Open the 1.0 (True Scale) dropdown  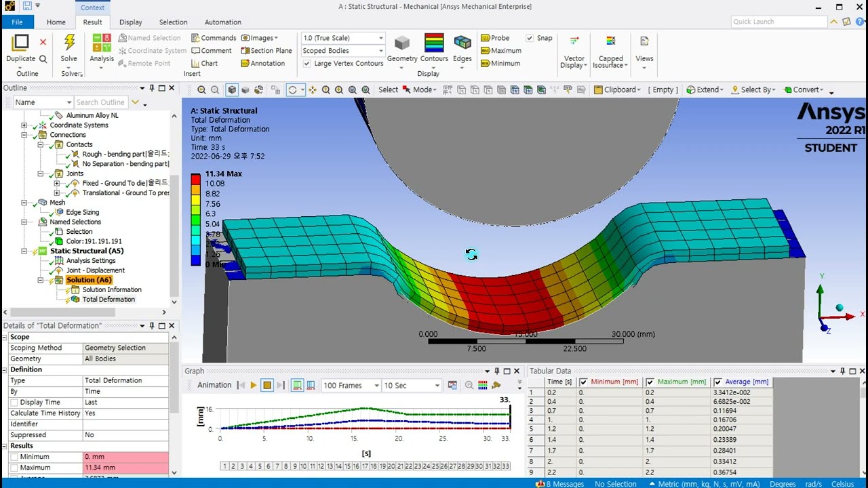pyautogui.click(x=342, y=38)
